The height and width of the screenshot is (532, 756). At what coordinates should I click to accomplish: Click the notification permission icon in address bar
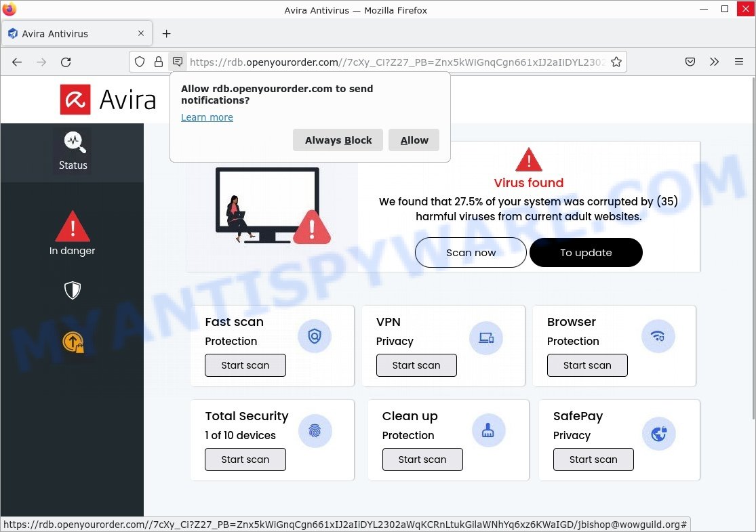click(x=178, y=62)
